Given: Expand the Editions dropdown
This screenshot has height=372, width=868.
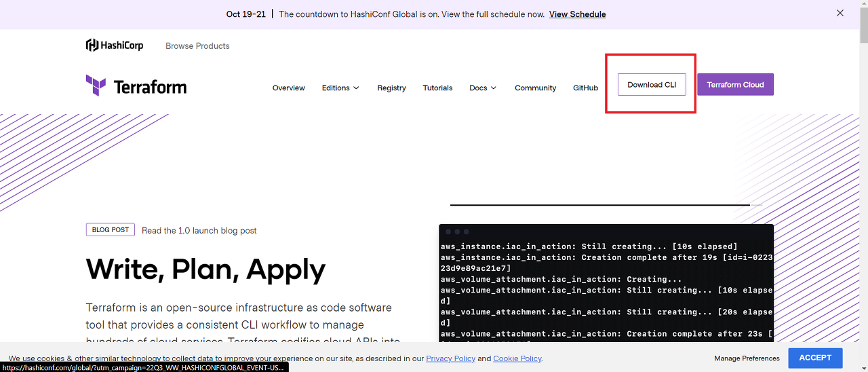Looking at the screenshot, I should coord(340,88).
